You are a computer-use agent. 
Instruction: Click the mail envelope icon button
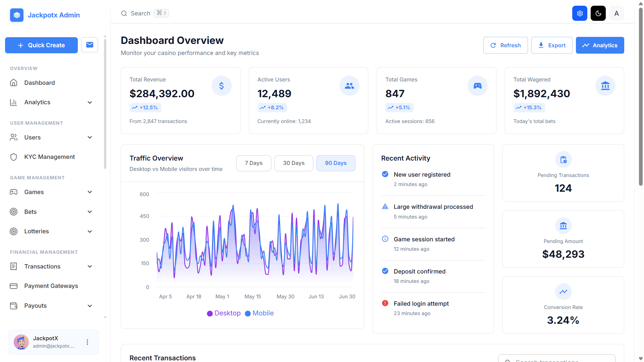(90, 45)
